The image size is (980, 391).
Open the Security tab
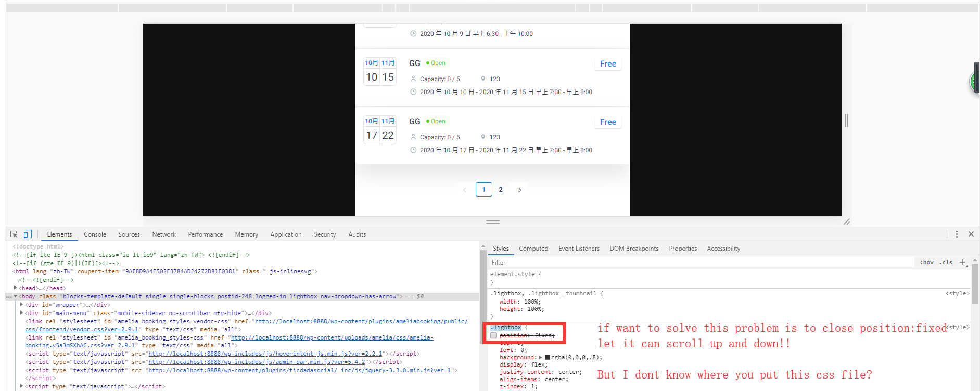[325, 234]
